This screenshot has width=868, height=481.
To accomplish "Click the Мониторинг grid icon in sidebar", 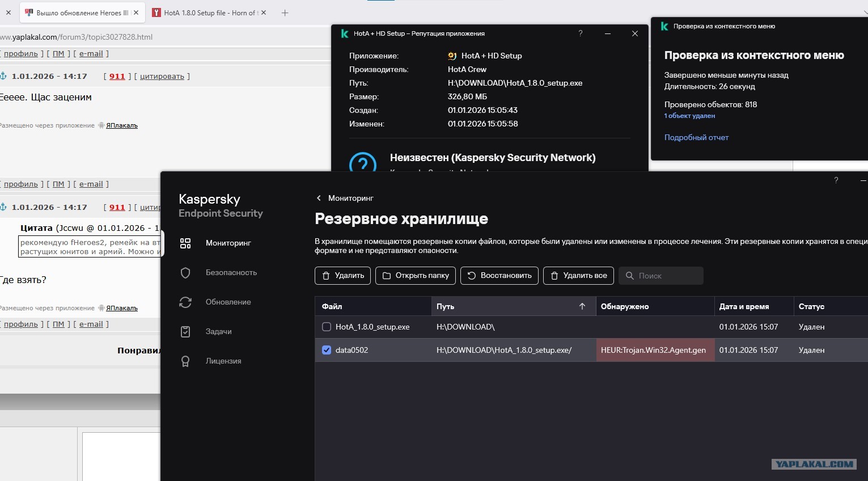I will [x=185, y=243].
